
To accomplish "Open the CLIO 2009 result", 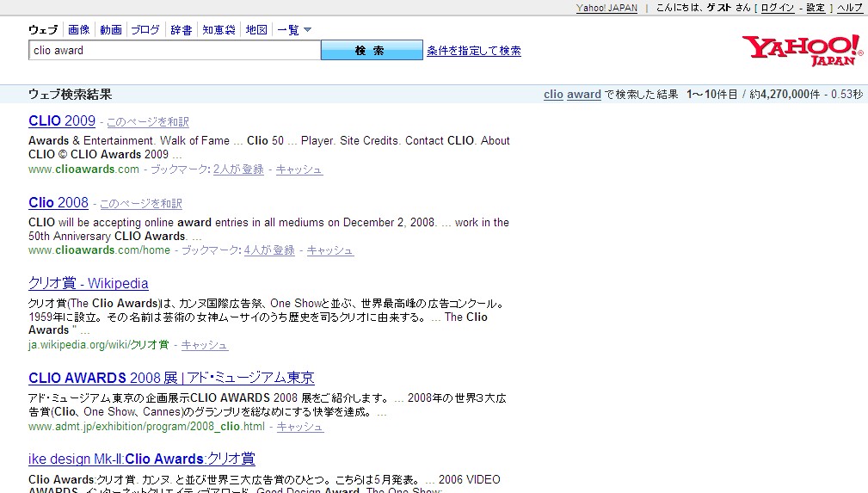I will click(x=62, y=120).
